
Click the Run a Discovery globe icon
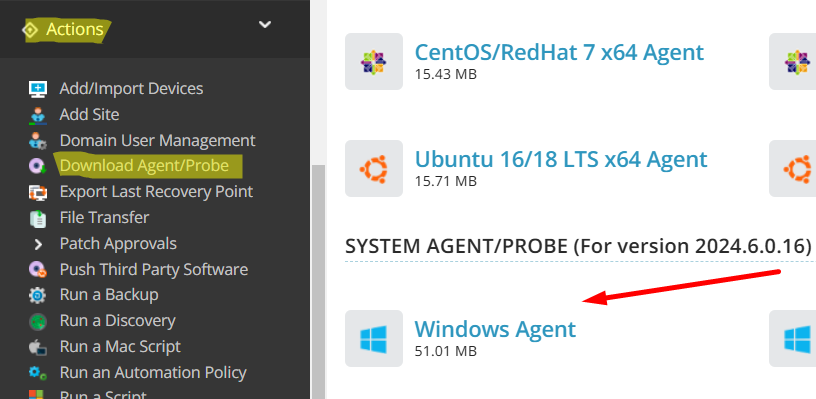click(37, 321)
